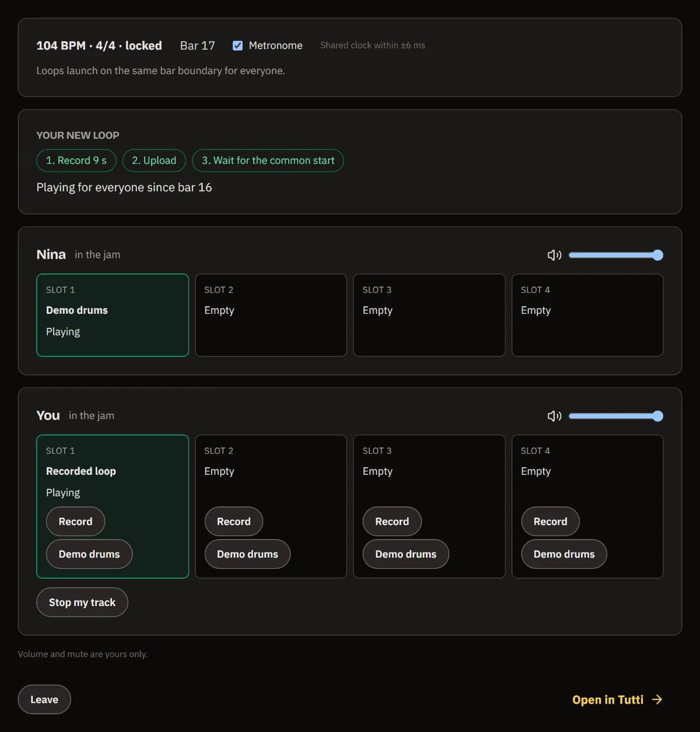Click 'Shared clock within ±6 ms' status
700x732 pixels.
[373, 45]
